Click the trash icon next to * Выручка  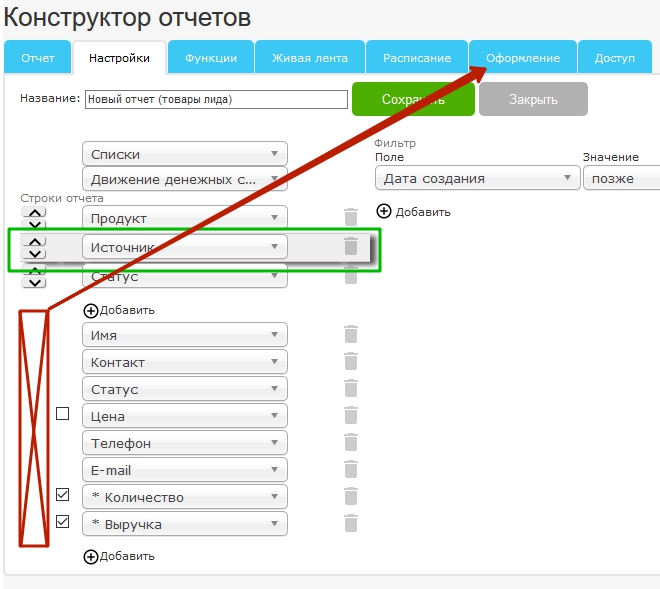350,523
